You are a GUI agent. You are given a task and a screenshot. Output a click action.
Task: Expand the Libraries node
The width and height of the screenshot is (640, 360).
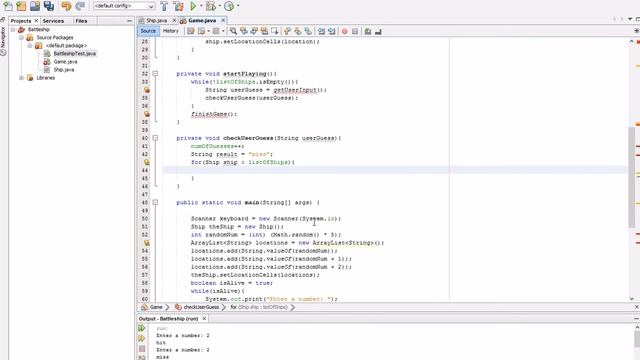(22, 78)
